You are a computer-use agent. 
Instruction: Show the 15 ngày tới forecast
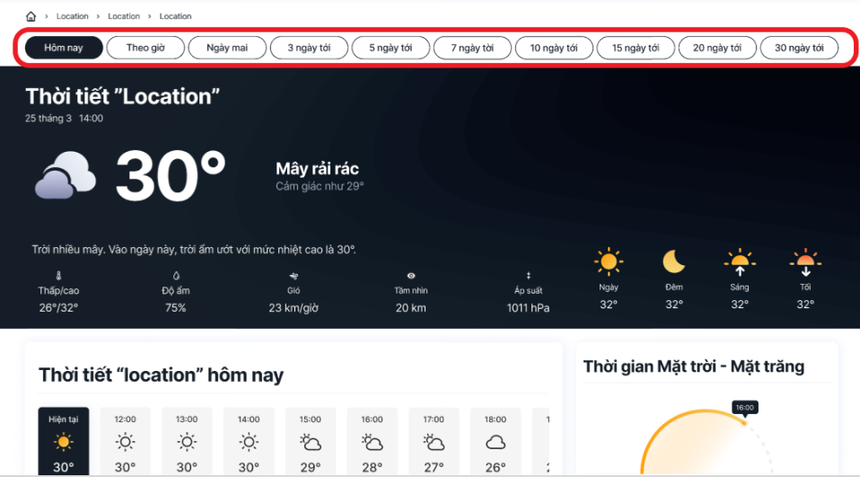point(636,48)
